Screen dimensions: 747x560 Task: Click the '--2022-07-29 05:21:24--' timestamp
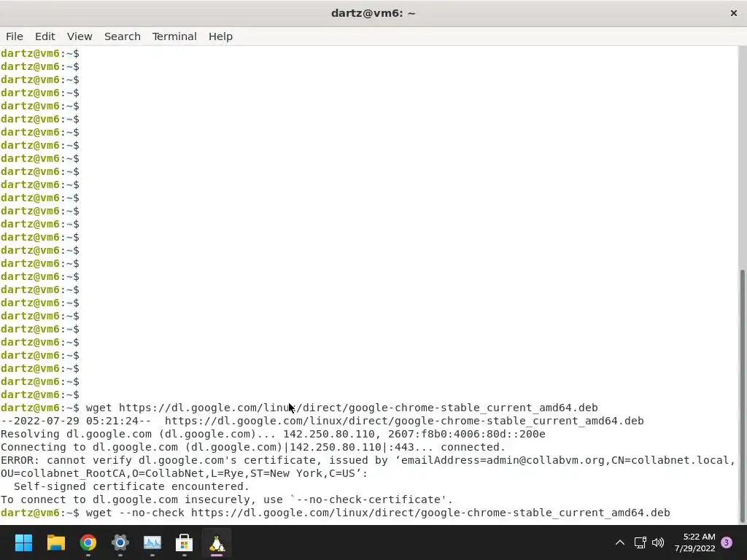pyautogui.click(x=76, y=421)
